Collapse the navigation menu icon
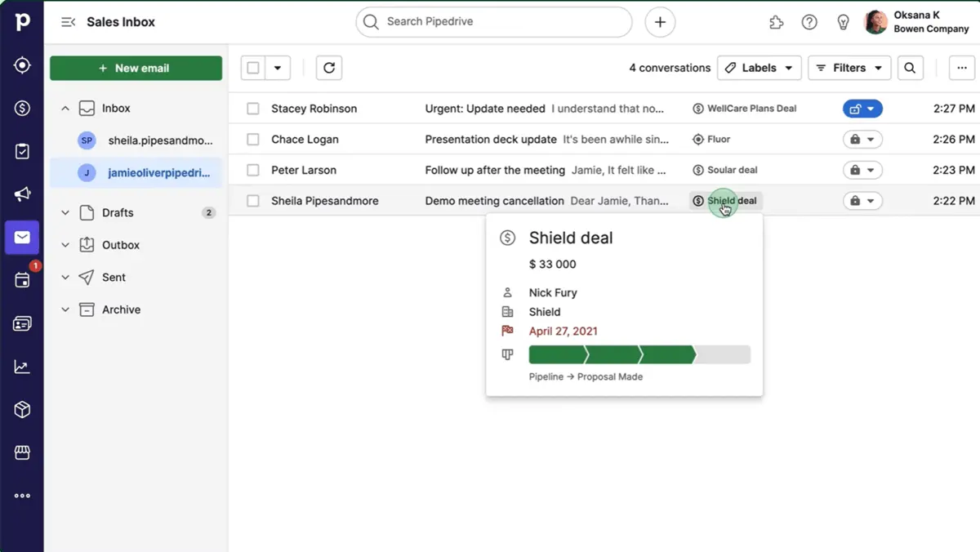The image size is (980, 552). (69, 22)
